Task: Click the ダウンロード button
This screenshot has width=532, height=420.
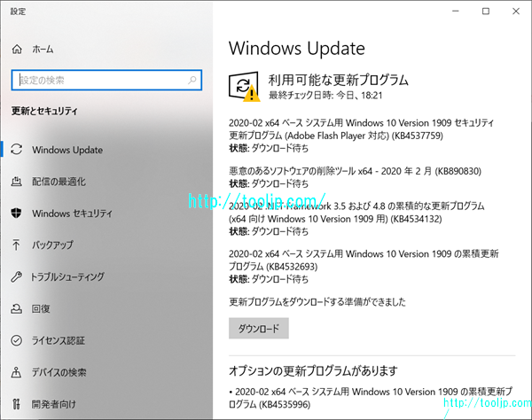Action: click(259, 328)
